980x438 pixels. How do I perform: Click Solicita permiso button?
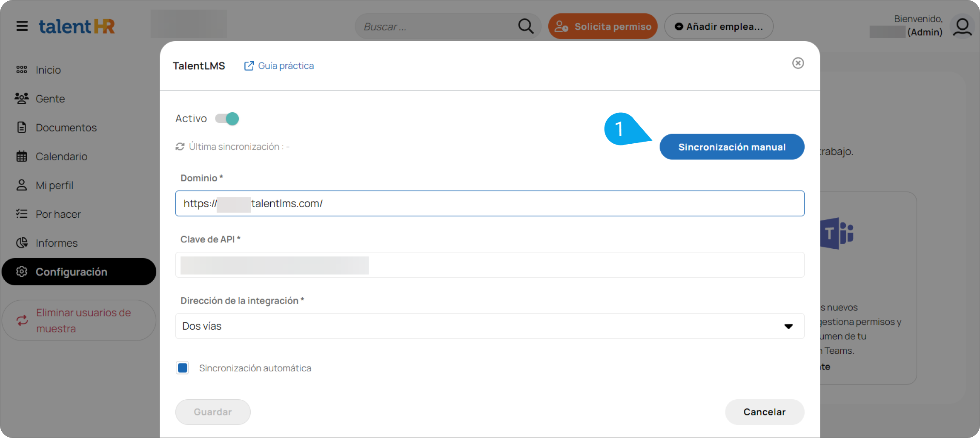[603, 26]
